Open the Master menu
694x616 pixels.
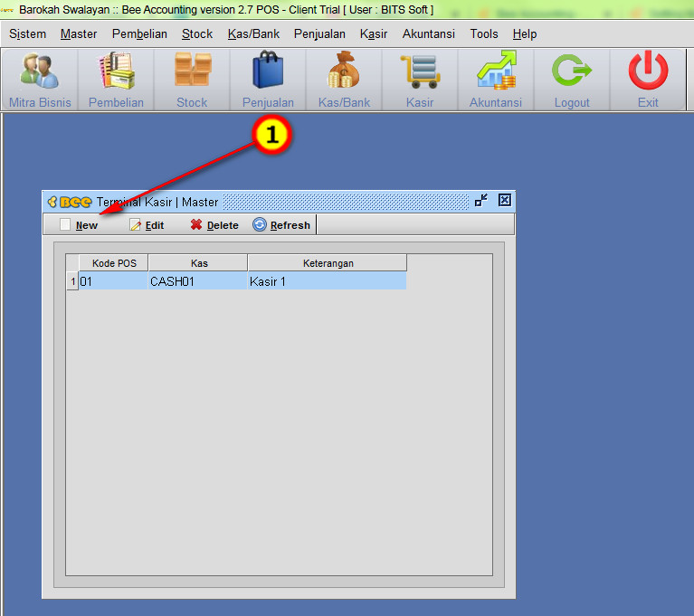coord(79,34)
